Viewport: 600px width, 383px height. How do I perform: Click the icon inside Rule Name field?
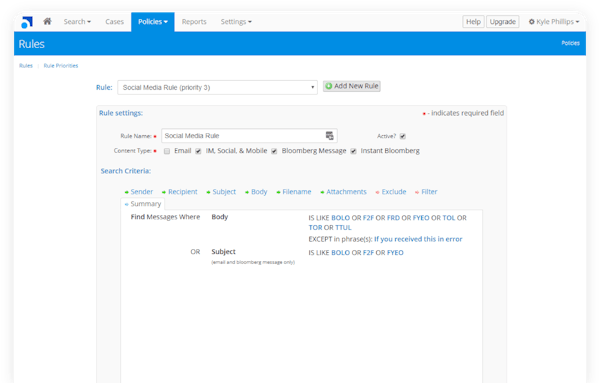[x=329, y=136]
